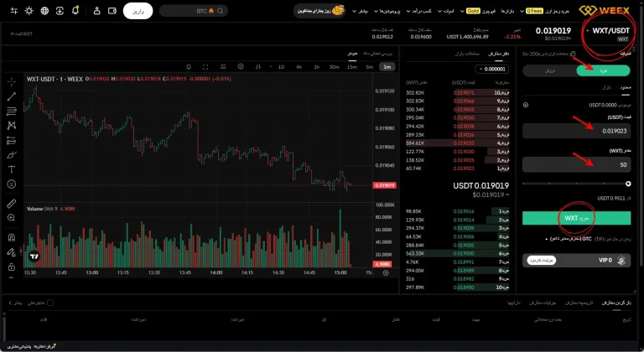Open the app download icon
Screen dimensions: 644x352
coord(60,11)
